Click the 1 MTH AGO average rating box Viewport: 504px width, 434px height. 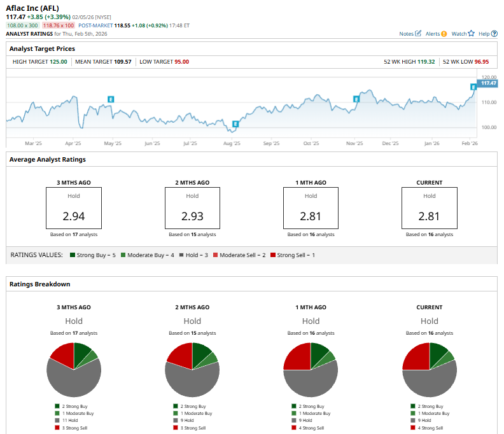pos(311,208)
